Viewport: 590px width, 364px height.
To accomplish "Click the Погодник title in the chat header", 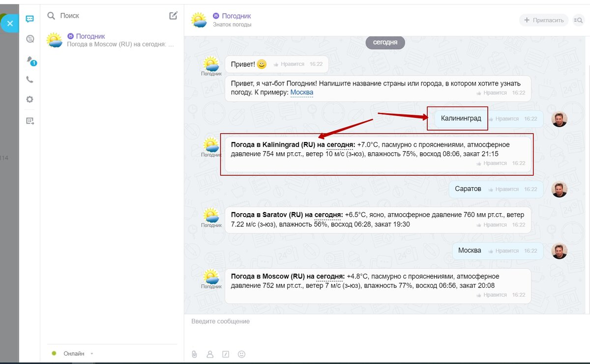I will point(236,16).
